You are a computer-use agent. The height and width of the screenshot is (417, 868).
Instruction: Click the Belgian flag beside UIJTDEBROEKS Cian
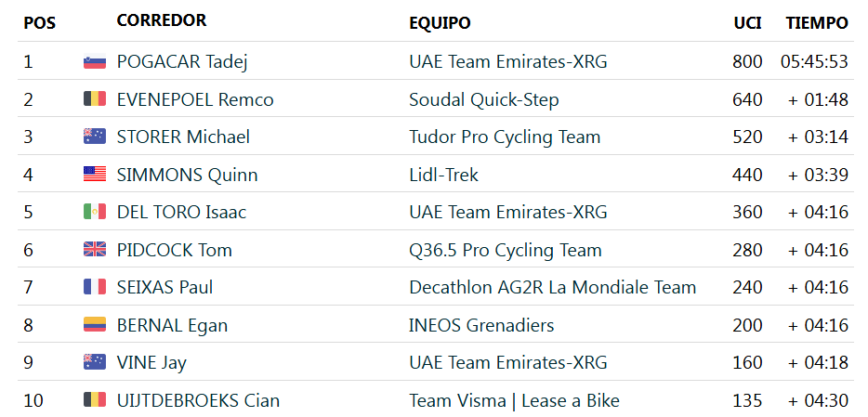94,400
